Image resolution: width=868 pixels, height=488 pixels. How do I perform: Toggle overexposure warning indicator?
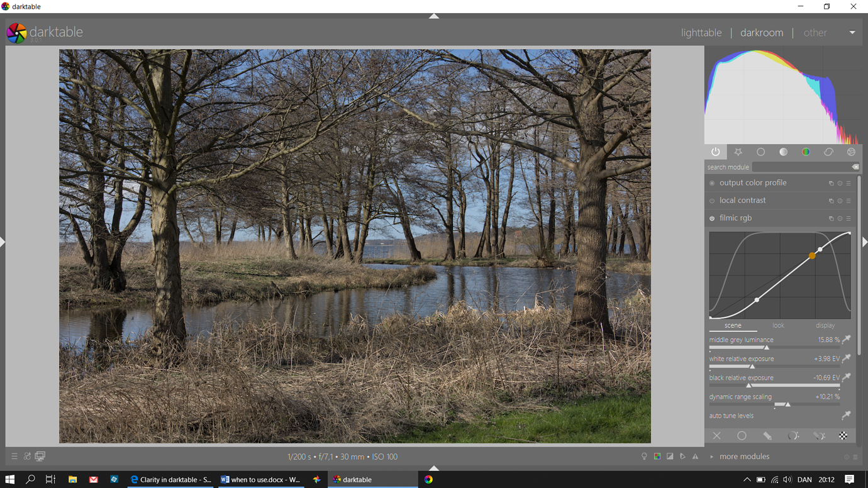tap(670, 457)
